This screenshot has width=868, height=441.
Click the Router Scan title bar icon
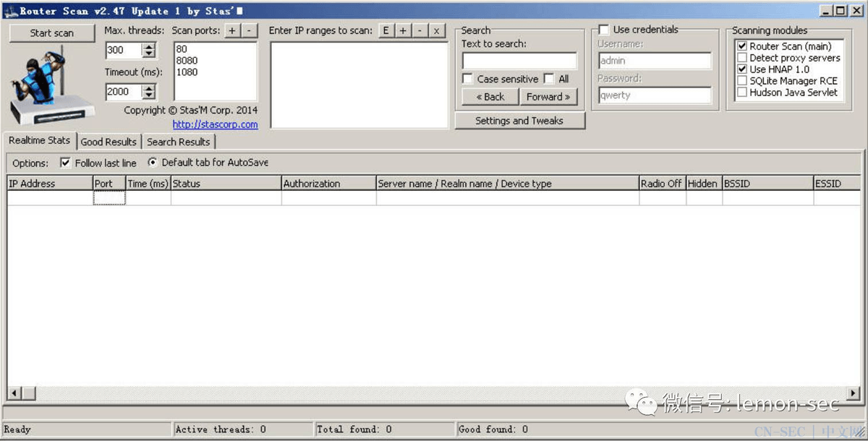point(11,11)
